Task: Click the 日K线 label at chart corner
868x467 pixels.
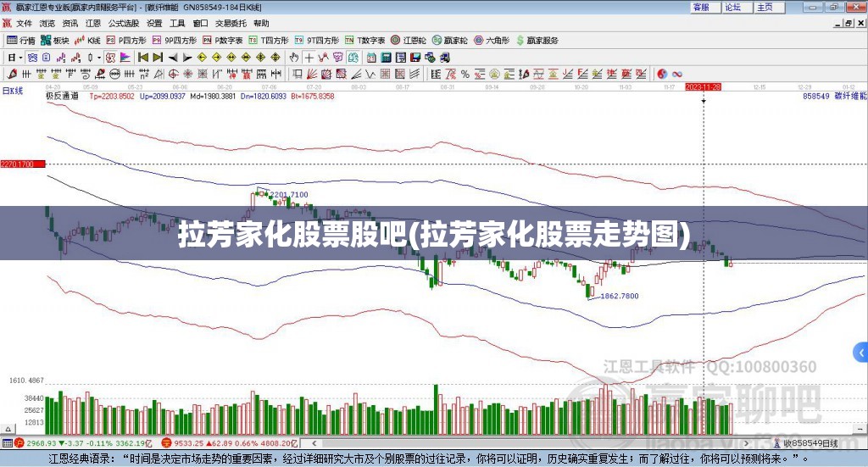Action: tap(12, 91)
